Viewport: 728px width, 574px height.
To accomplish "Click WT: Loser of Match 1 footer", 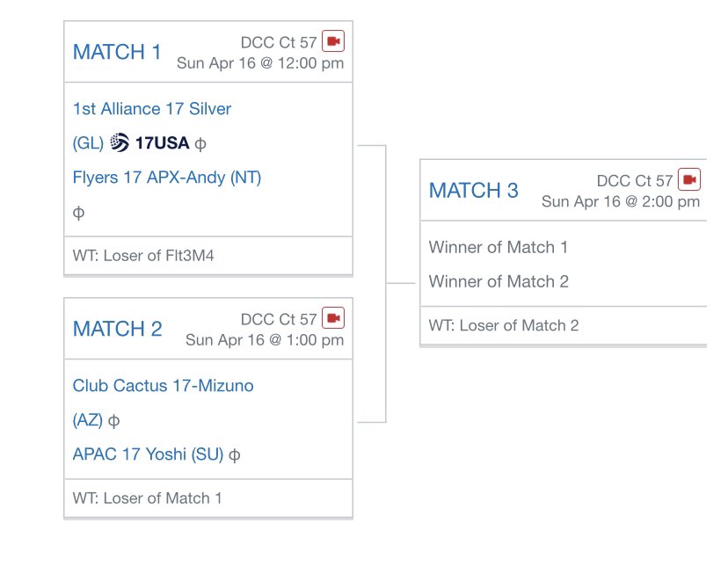I will click(x=208, y=498).
